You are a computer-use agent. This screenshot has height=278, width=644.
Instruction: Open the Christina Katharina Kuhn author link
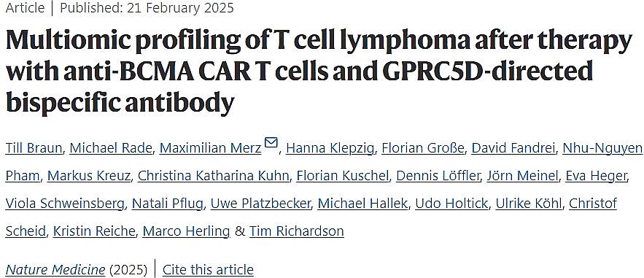214,176
